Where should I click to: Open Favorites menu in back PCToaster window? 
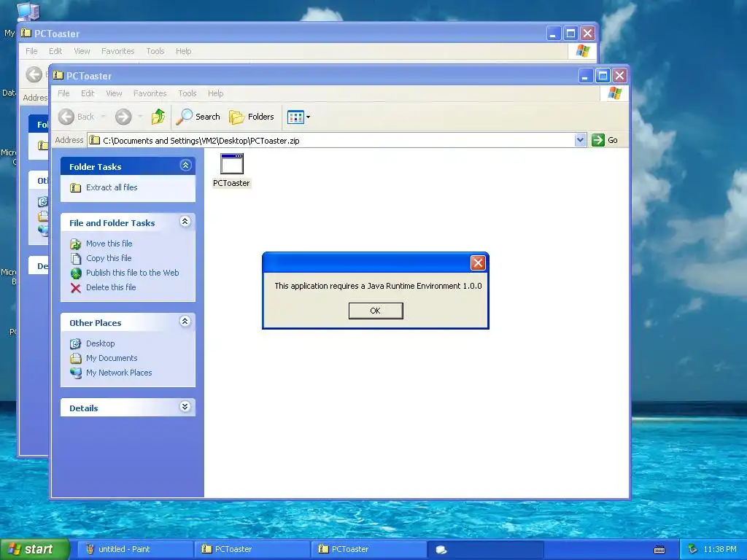pos(117,51)
